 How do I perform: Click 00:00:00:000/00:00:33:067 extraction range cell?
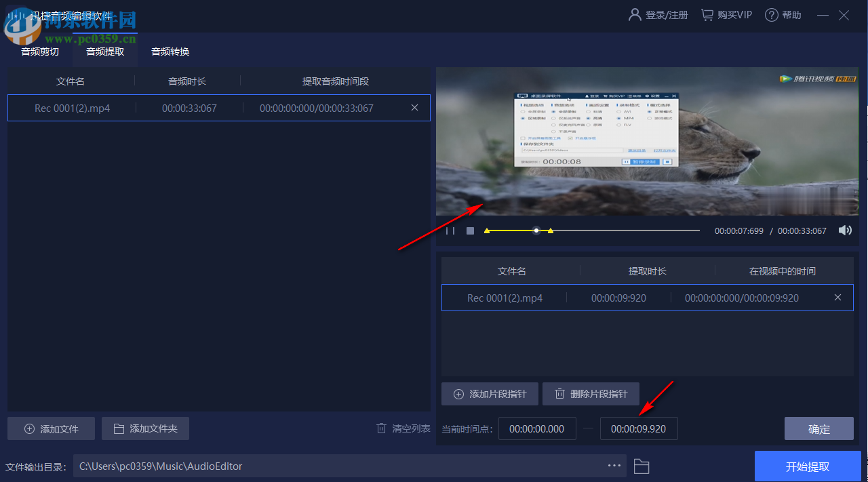pyautogui.click(x=317, y=108)
